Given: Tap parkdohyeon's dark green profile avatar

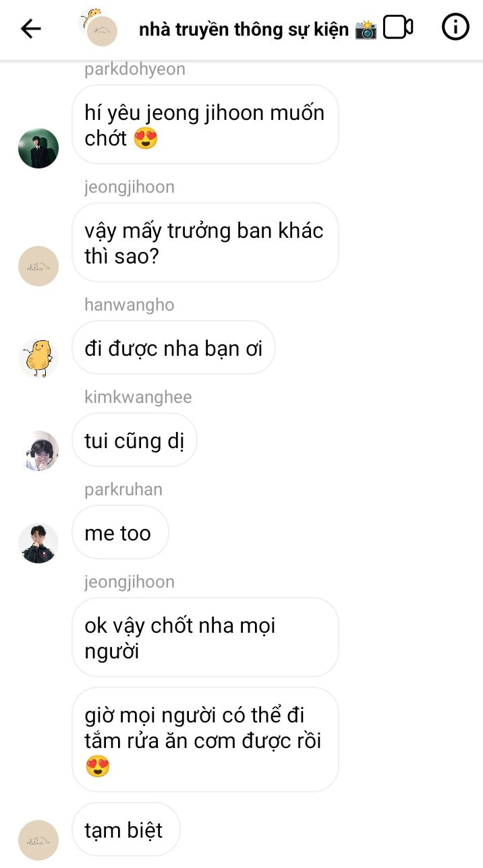Looking at the screenshot, I should pos(38,148).
